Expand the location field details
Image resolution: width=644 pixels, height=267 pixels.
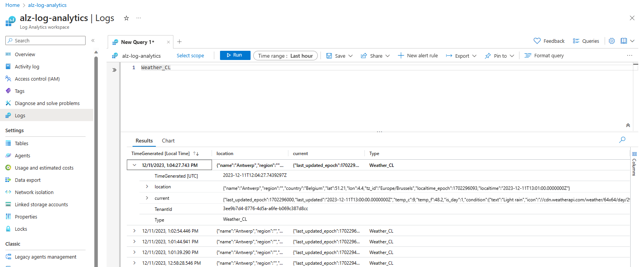click(x=147, y=187)
